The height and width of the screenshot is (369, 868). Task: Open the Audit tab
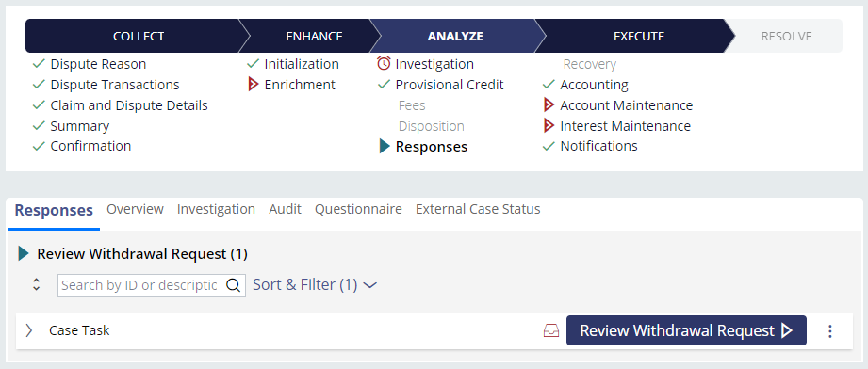click(x=285, y=209)
